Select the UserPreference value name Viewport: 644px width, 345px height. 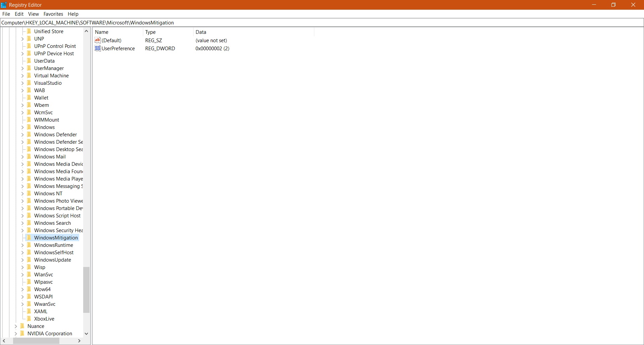pos(118,49)
